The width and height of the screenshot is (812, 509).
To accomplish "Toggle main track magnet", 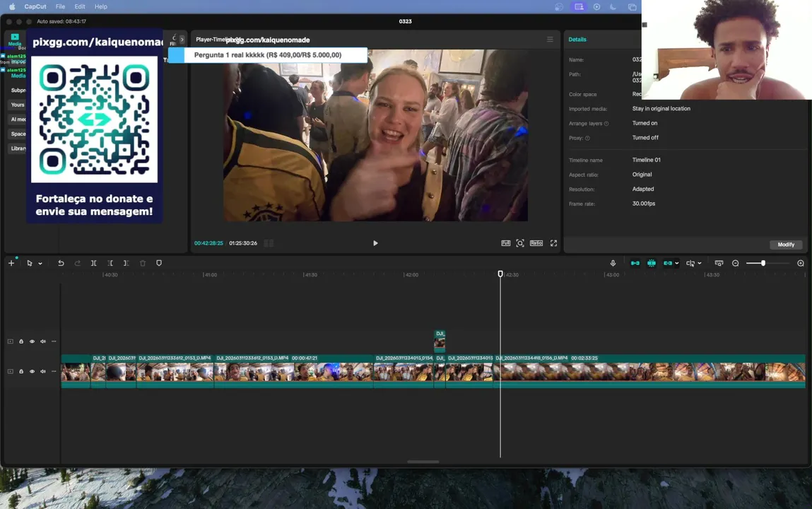I will click(x=635, y=263).
